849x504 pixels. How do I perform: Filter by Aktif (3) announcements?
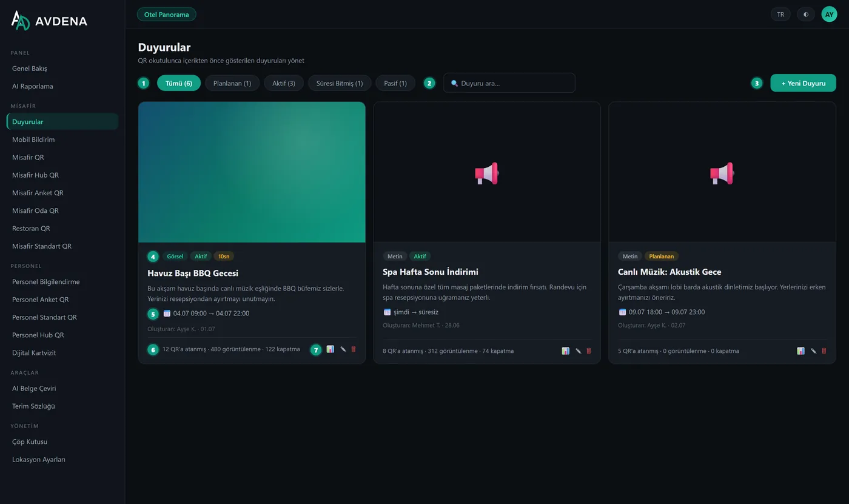[x=284, y=83]
